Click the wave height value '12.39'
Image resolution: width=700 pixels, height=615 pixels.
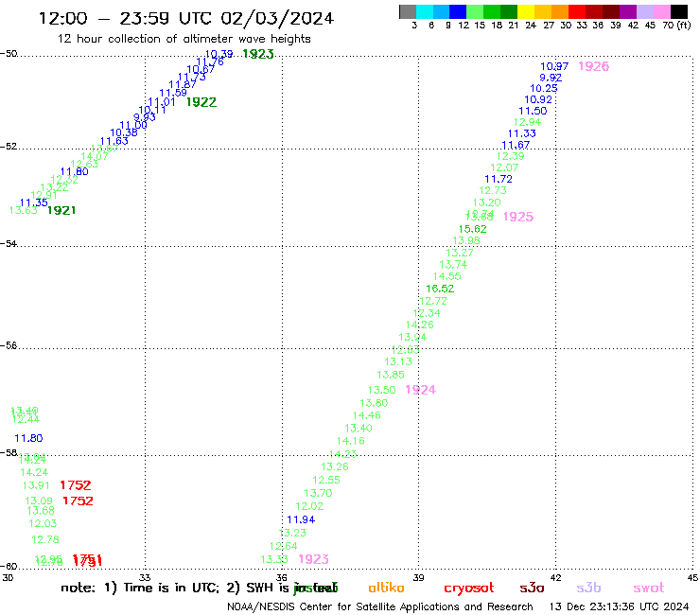(x=510, y=156)
